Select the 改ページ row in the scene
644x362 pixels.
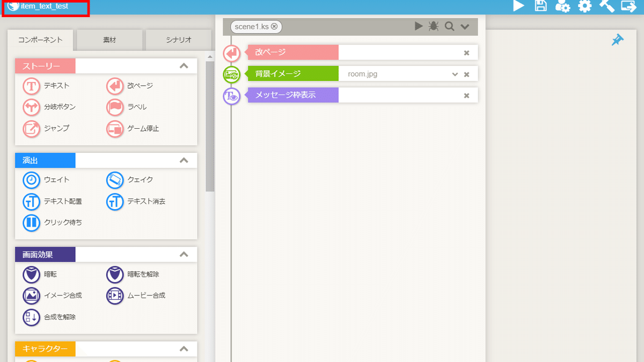tap(362, 53)
